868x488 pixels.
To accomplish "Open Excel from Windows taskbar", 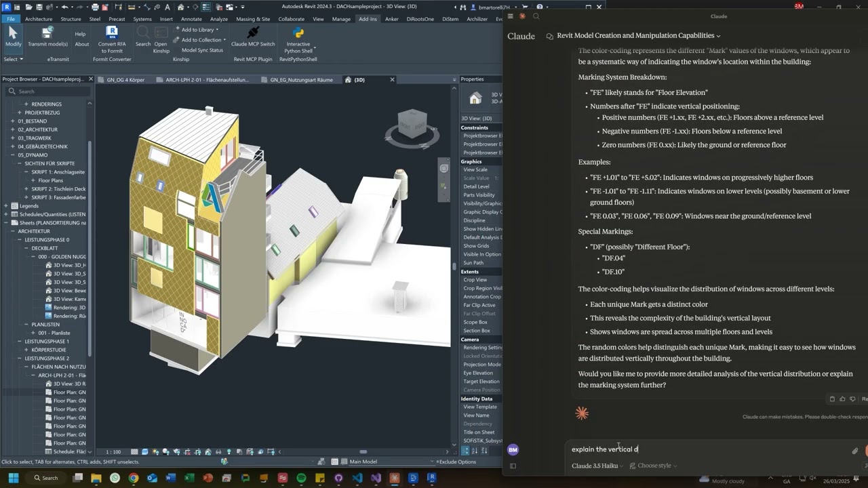I will pyautogui.click(x=189, y=478).
